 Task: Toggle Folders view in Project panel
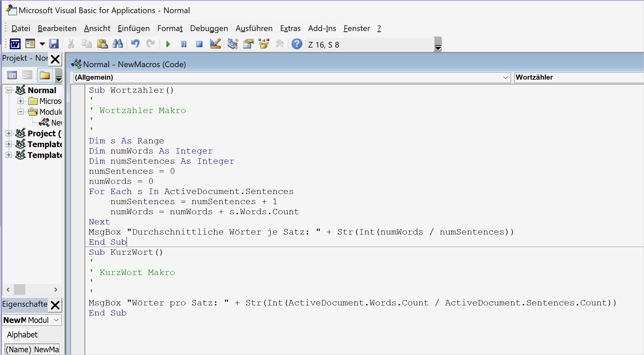(45, 75)
